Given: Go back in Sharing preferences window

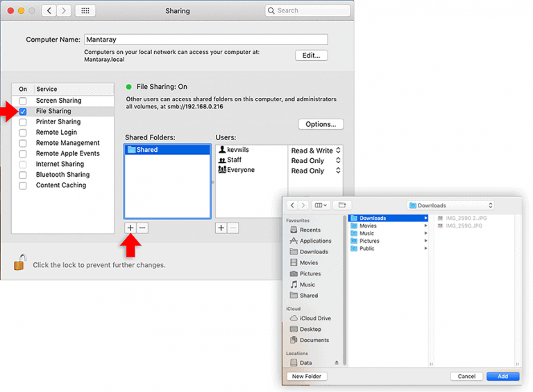Looking at the screenshot, I should (x=49, y=10).
